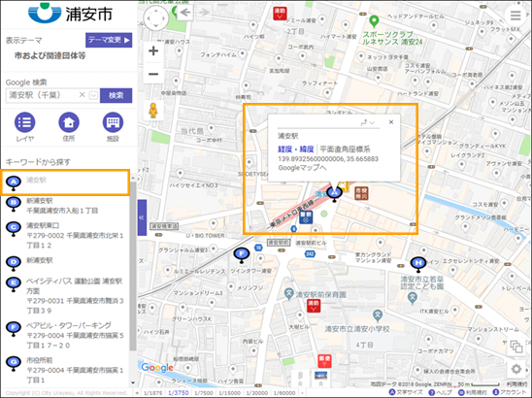532x398 pixels.
Task: Set map scale to 1/15000
Action: click(230, 393)
